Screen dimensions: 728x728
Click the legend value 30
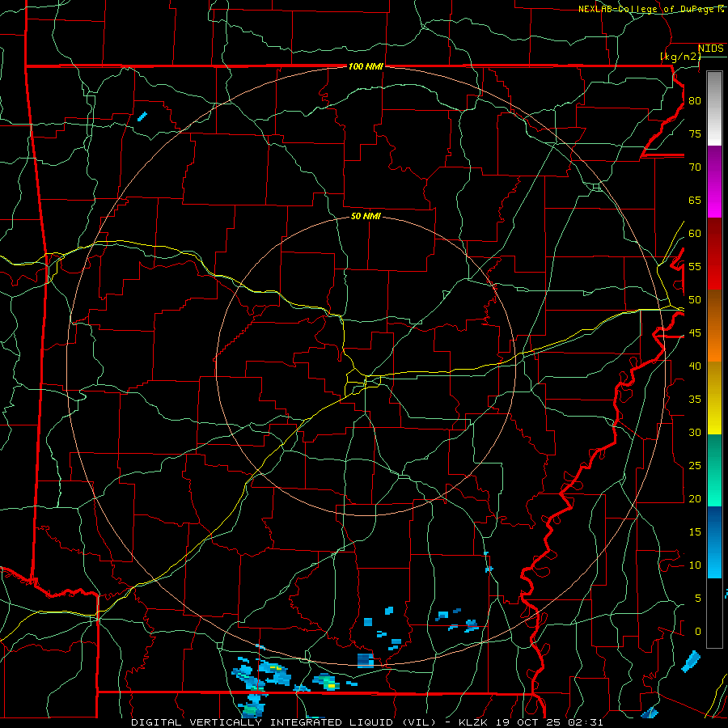pos(695,432)
